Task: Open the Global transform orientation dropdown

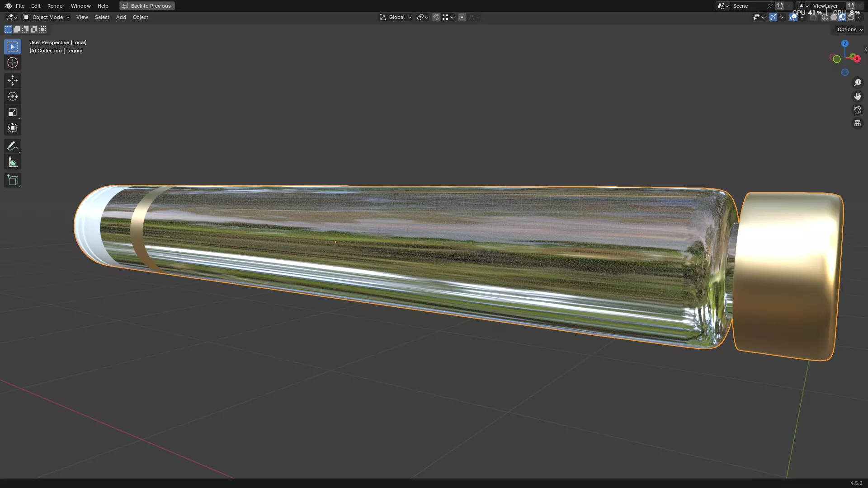Action: point(396,17)
